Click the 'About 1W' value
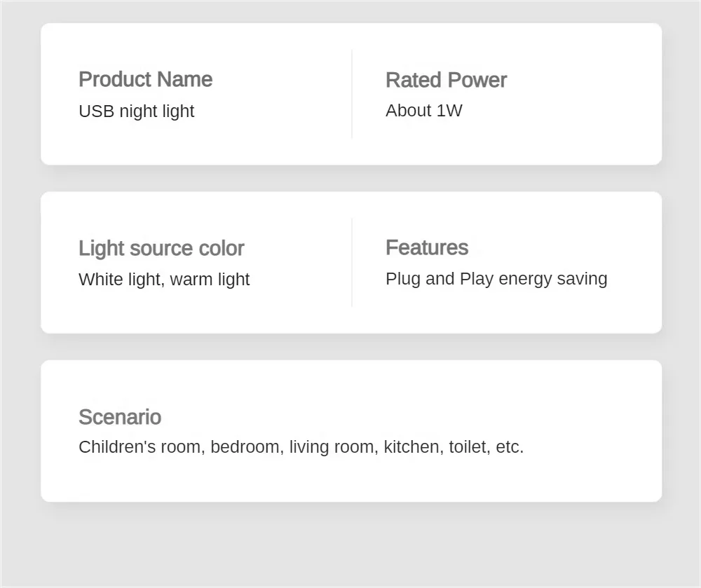 pos(423,110)
